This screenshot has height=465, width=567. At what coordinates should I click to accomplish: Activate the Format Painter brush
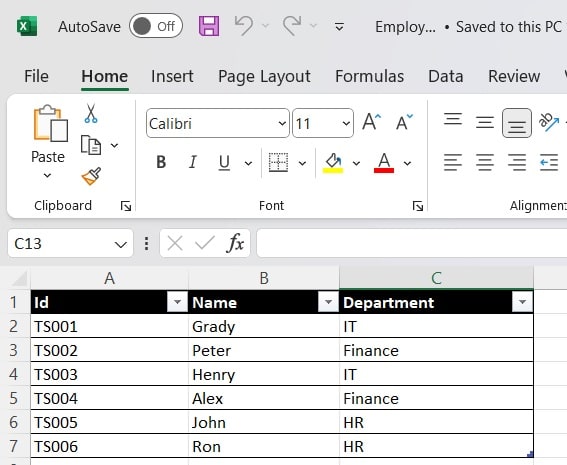91,176
